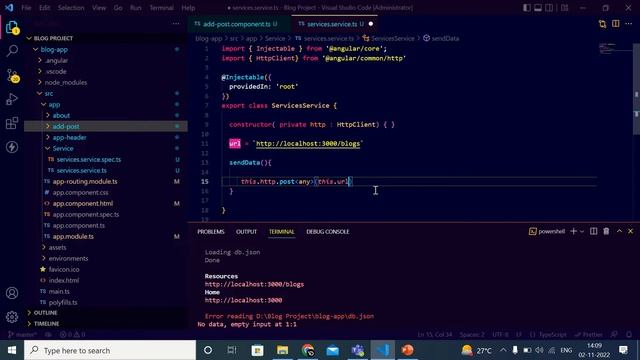The width and height of the screenshot is (640, 360).
Task: Open the launch profile dropdown arrow next to plus
Action: click(x=582, y=231)
